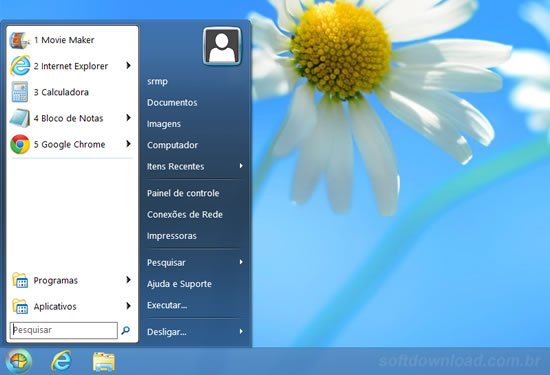The image size is (550, 375).
Task: Select Executar...
Action: coord(167,305)
